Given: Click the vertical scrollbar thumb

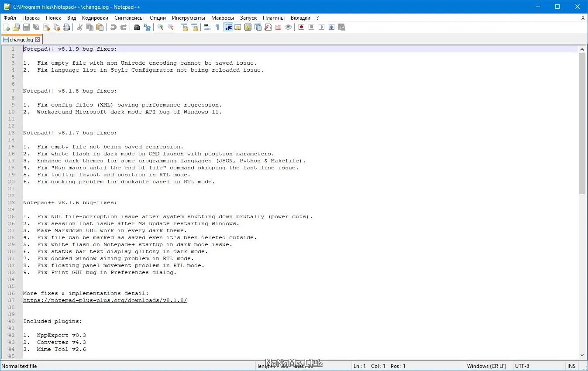Looking at the screenshot, I should tap(582, 124).
